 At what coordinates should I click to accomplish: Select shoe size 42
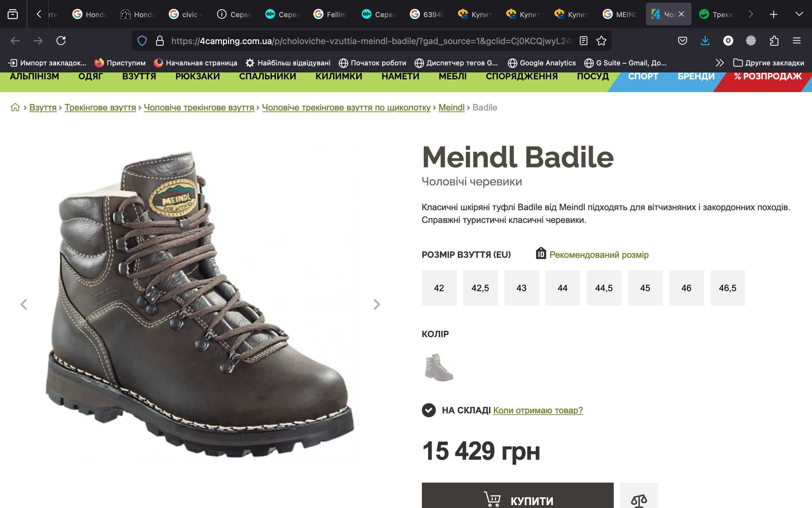pos(439,288)
